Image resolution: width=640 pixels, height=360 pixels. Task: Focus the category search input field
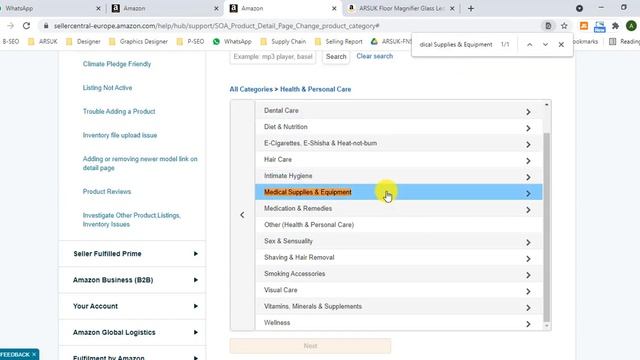coord(273,57)
